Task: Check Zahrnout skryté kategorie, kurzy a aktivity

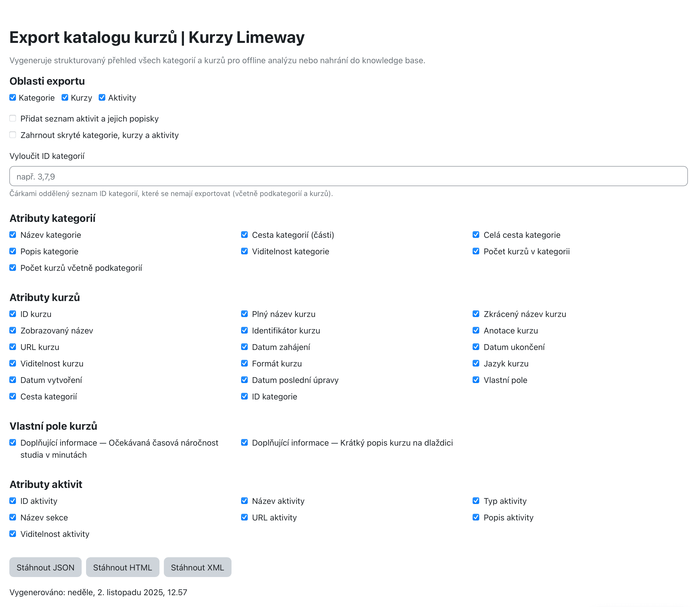Action: [x=13, y=135]
